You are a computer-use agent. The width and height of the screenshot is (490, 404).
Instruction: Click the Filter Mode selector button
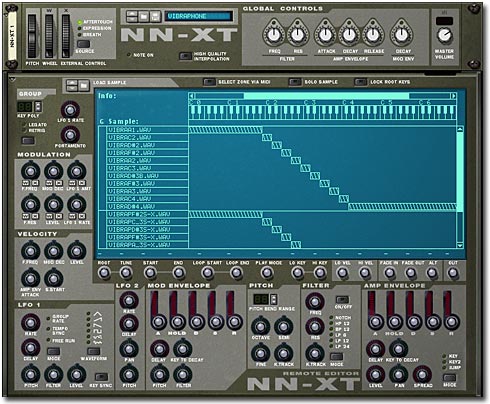(336, 356)
